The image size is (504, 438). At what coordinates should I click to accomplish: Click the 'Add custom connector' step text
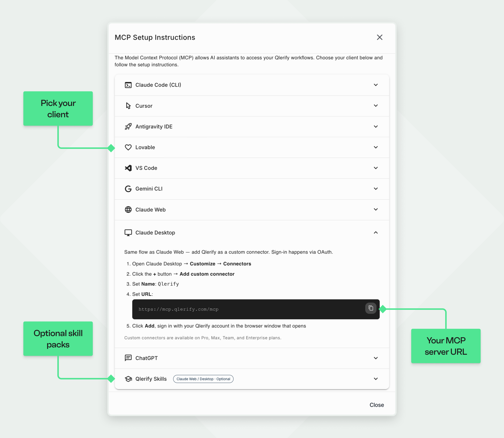pos(207,274)
